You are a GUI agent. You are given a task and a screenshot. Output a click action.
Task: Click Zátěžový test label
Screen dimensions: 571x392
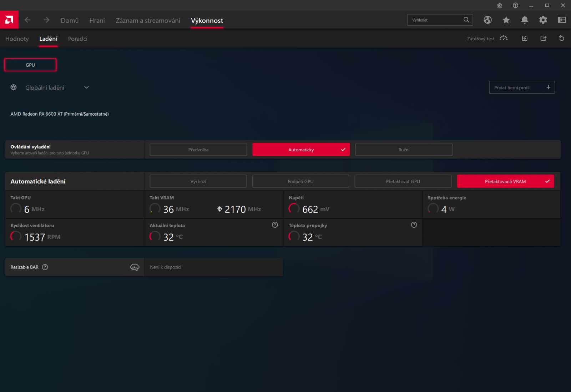coord(481,39)
